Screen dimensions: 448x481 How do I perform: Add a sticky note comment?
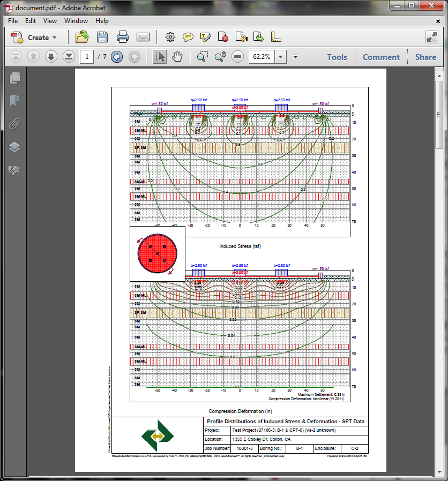188,37
